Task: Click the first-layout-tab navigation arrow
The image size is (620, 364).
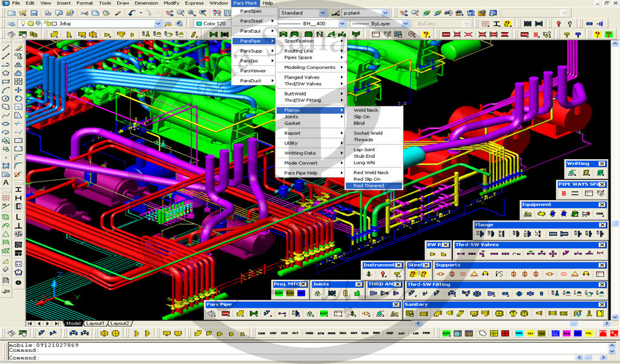Action: [x=30, y=323]
